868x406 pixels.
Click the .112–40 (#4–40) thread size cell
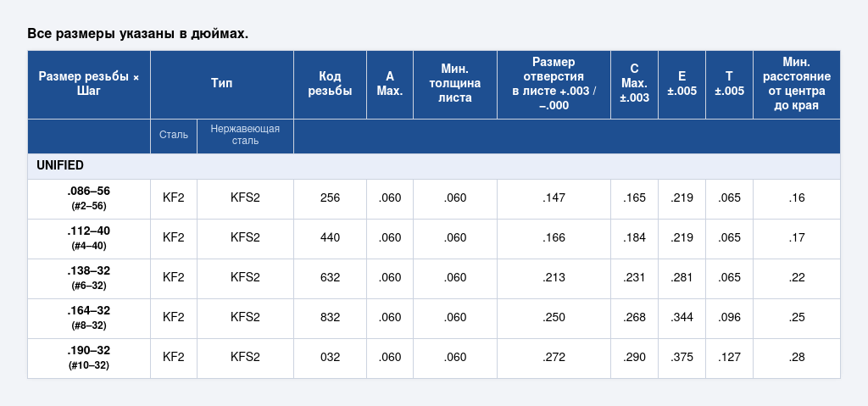point(88,238)
